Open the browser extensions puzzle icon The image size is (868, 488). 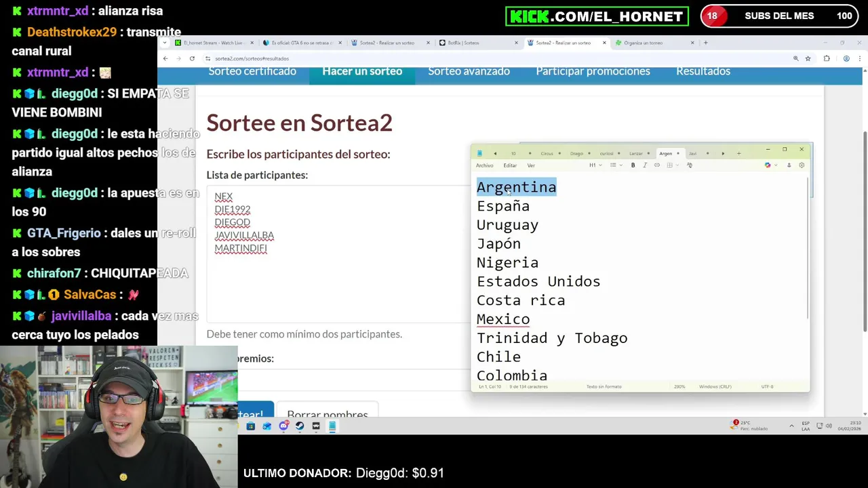point(827,58)
